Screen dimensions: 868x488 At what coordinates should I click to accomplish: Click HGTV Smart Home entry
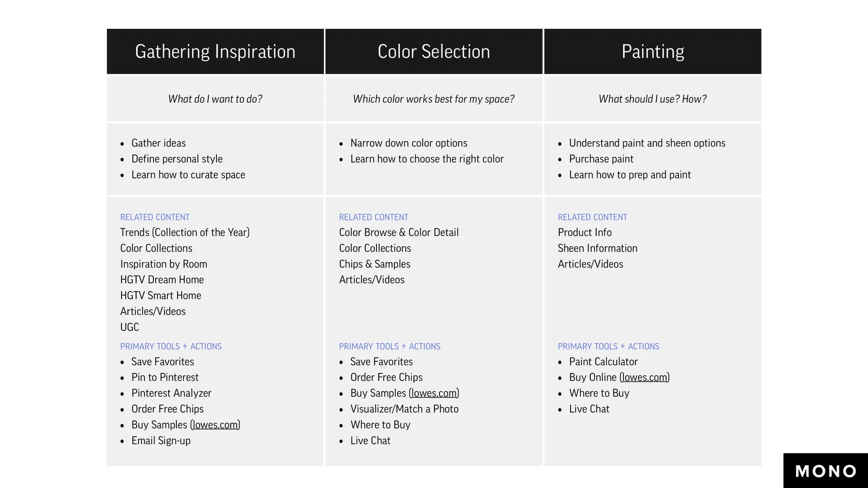point(161,295)
